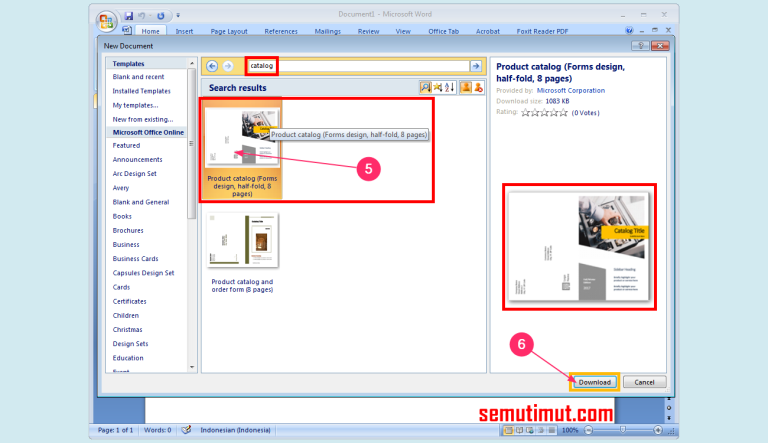Rate the template with the fifth star
Viewport: 768px width, 443px height.
(563, 113)
